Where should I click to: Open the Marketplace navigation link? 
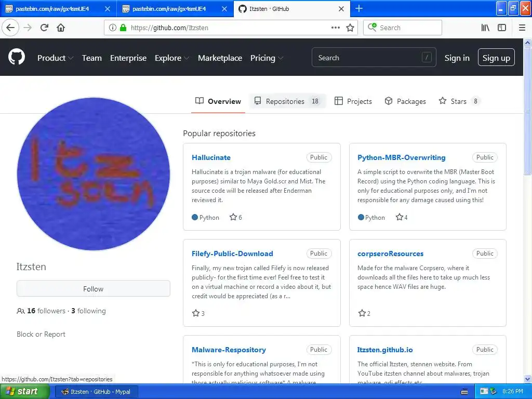220,58
